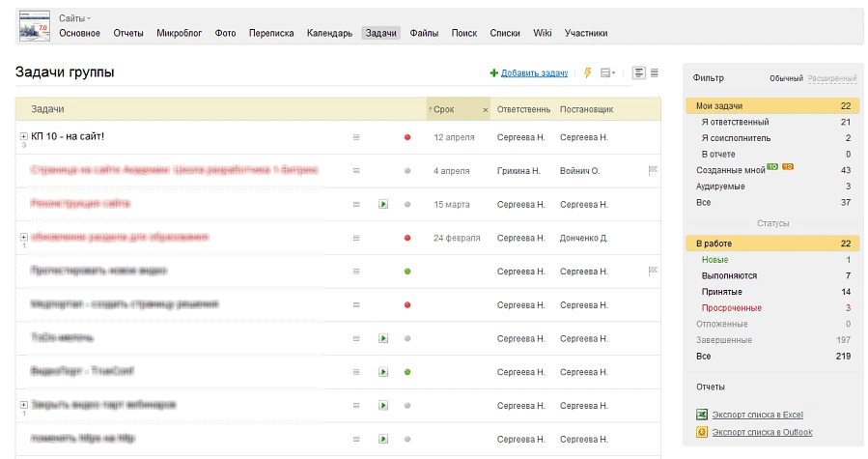Screen dimensions: 868x459
Task: Switch filter to Обычный mode
Action: [x=786, y=78]
